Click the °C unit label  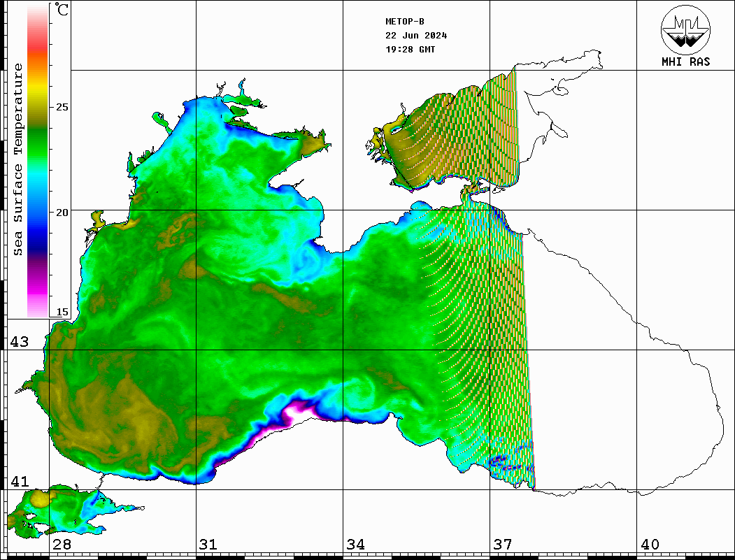(62, 9)
